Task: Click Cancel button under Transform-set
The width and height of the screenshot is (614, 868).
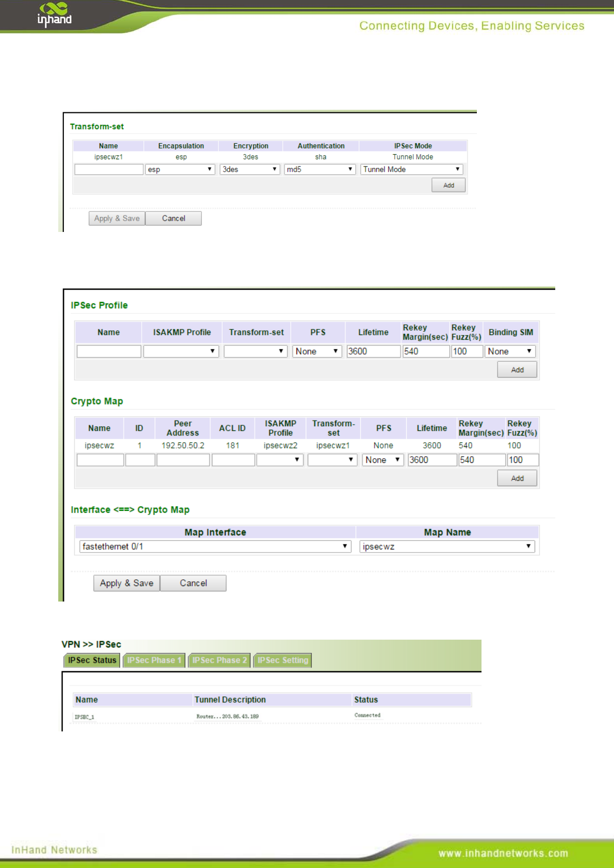Action: click(x=173, y=219)
